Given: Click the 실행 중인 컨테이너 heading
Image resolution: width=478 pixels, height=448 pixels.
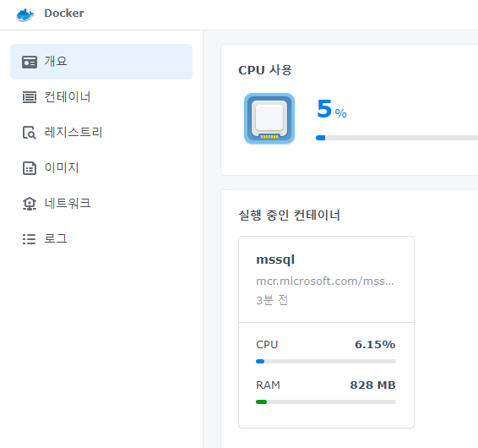Looking at the screenshot, I should tap(289, 216).
